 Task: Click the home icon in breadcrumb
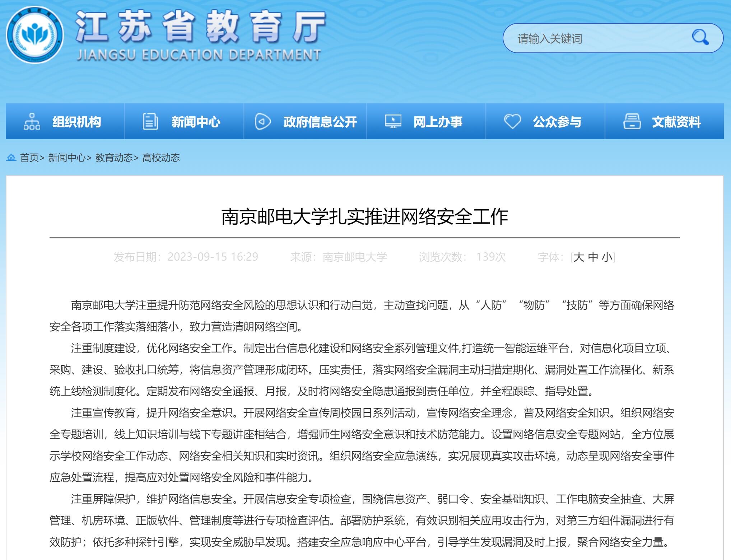tap(11, 158)
